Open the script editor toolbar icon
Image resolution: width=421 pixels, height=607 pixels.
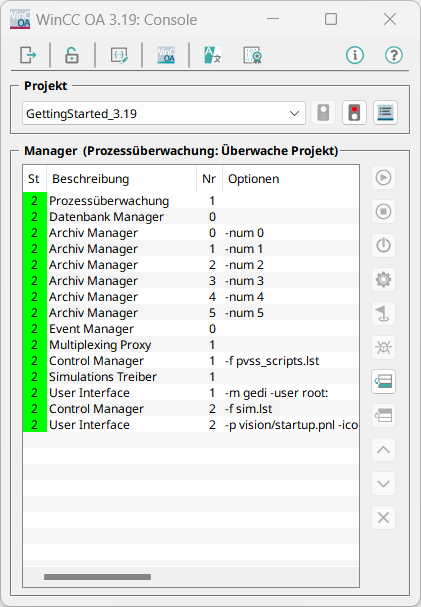(119, 55)
